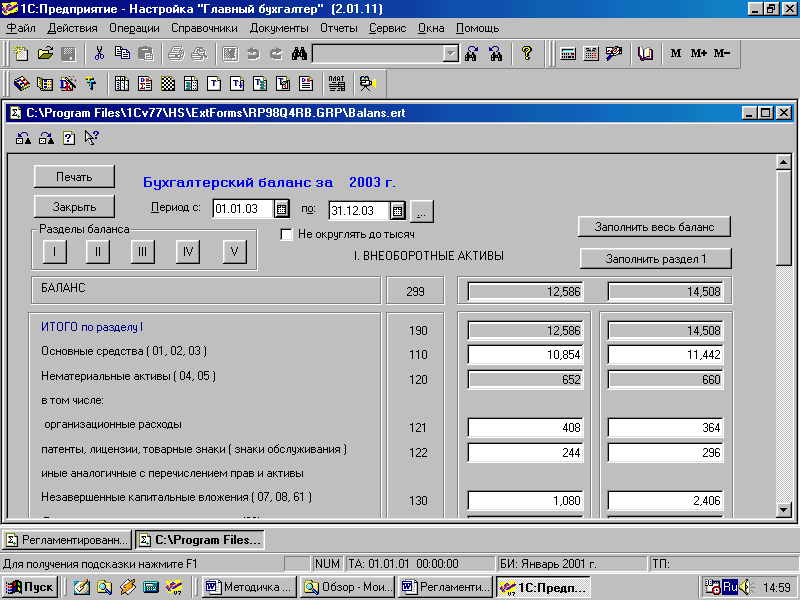This screenshot has height=600, width=800.
Task: Click the value field 364 for line 121
Action: 665,428
